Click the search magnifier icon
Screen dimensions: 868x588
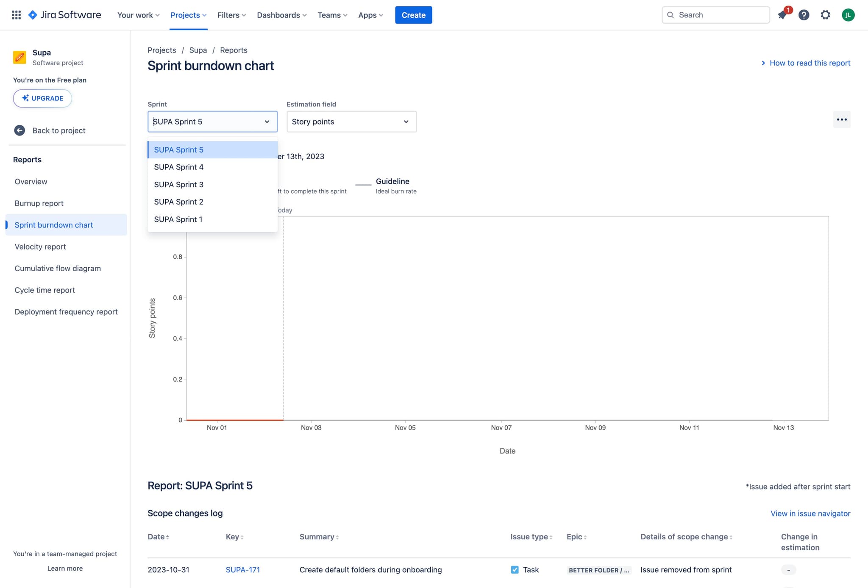(670, 15)
